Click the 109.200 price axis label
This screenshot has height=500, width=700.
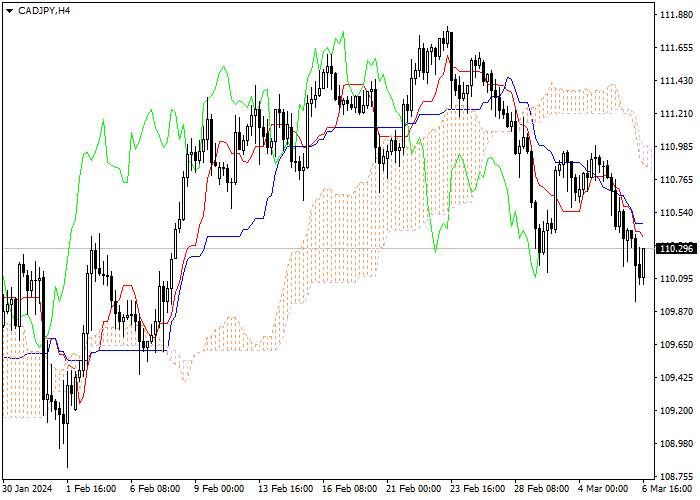coord(676,411)
